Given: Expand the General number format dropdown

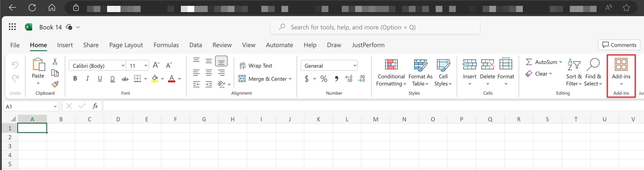Looking at the screenshot, I should [355, 66].
